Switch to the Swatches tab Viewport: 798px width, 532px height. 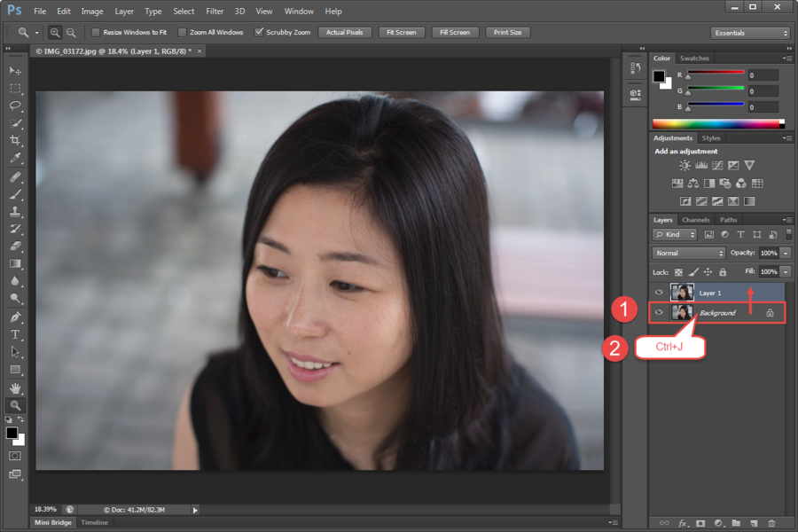pyautogui.click(x=694, y=59)
